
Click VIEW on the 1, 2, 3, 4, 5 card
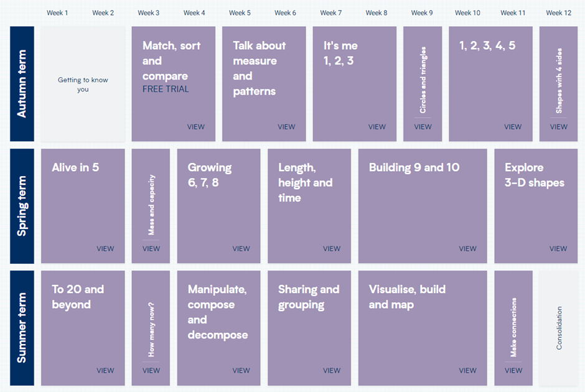click(513, 127)
